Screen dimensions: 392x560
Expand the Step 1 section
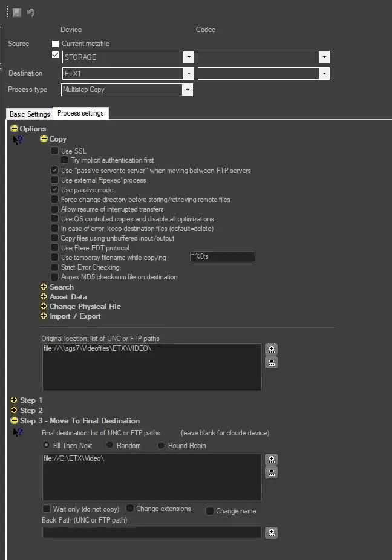[x=14, y=400]
